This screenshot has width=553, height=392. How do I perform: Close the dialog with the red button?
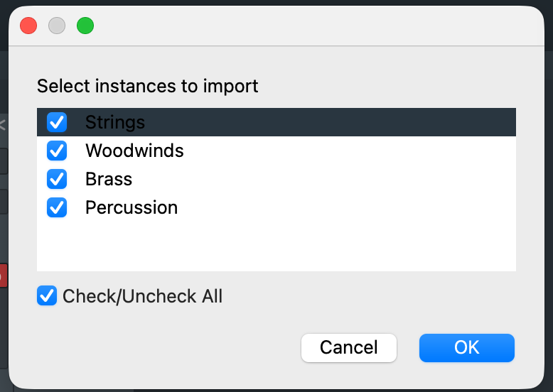[x=28, y=26]
